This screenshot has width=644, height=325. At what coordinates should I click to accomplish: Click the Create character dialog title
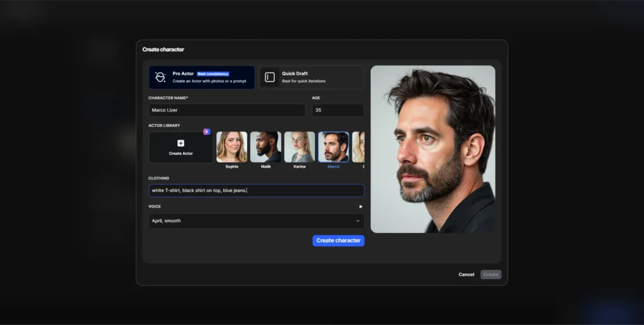(163, 49)
